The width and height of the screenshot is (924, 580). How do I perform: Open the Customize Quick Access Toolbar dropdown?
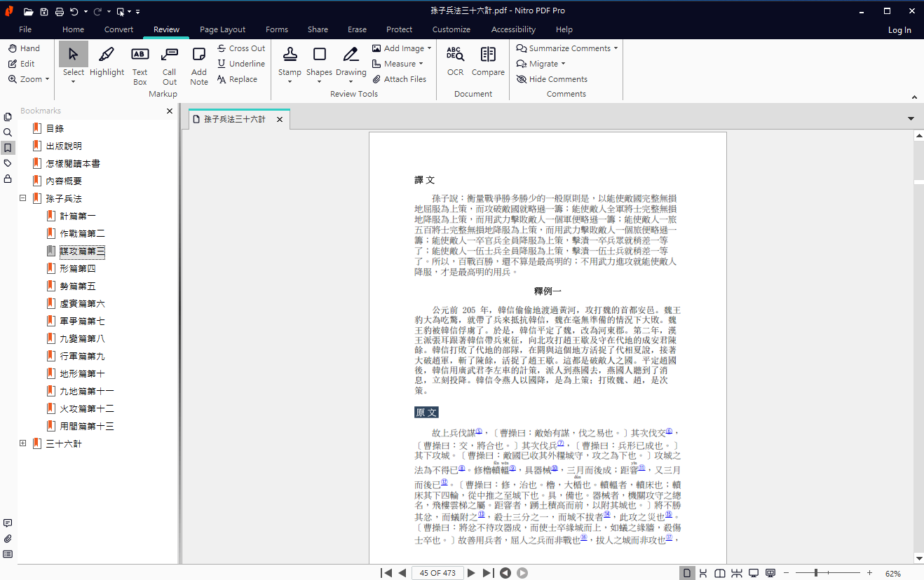[138, 12]
